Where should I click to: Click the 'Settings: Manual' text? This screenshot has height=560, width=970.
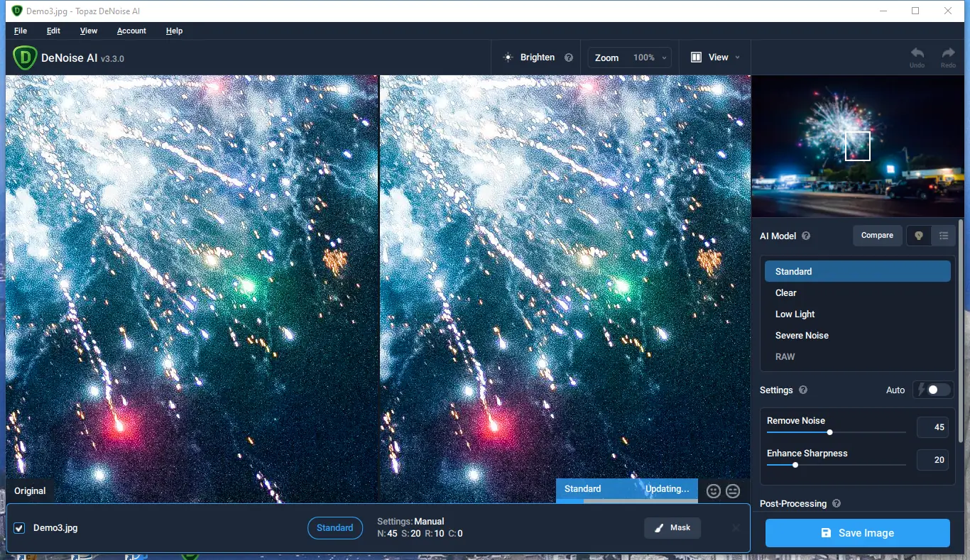pyautogui.click(x=410, y=522)
